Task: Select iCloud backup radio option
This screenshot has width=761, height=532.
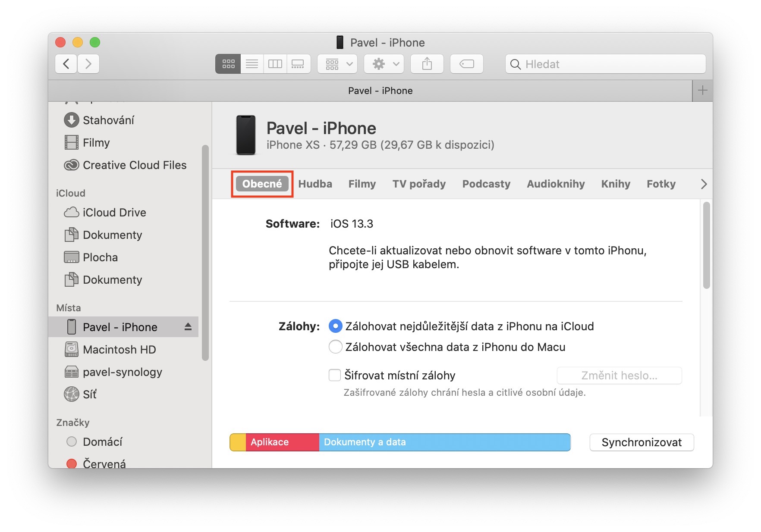Action: (335, 326)
